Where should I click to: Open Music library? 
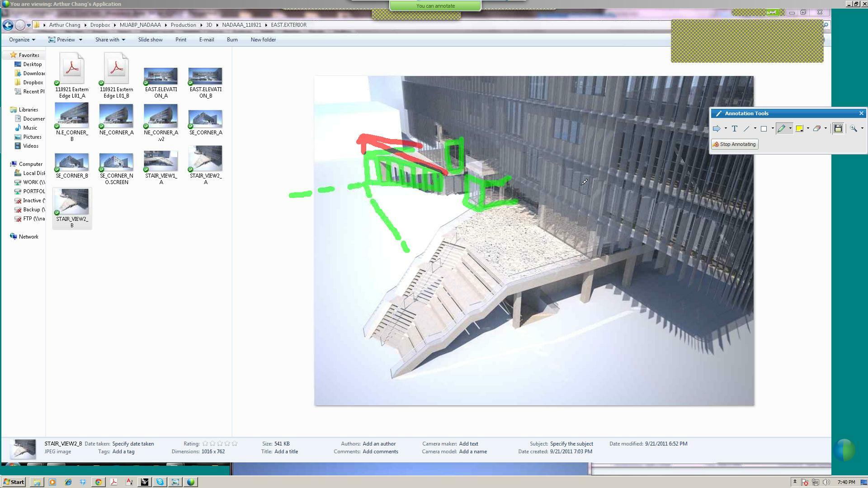click(26, 128)
